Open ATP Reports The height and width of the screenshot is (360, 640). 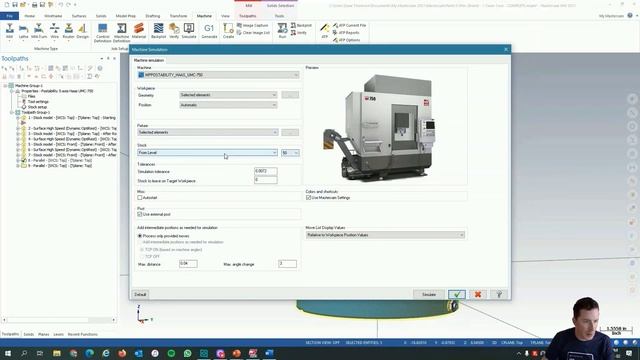pyautogui.click(x=346, y=33)
